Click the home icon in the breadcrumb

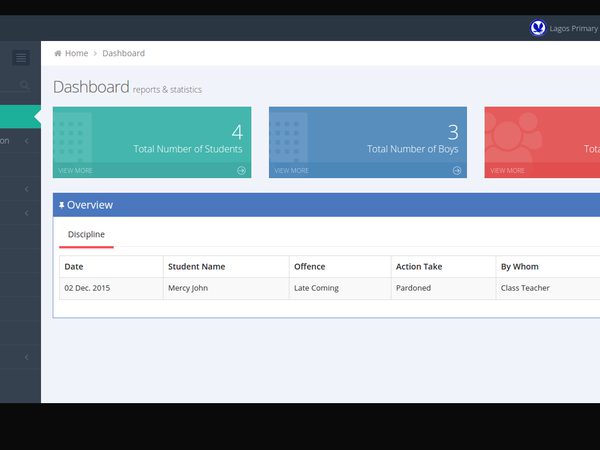(x=58, y=53)
